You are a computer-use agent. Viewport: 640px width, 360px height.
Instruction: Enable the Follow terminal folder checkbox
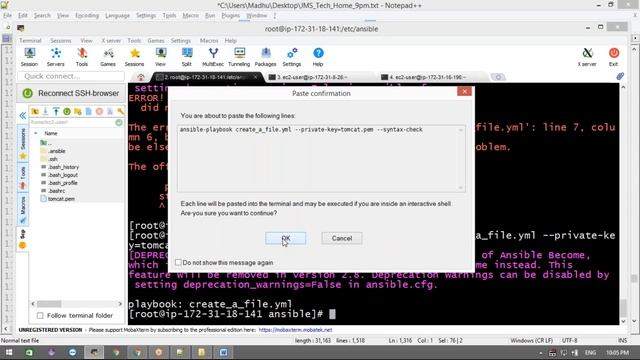point(40,316)
